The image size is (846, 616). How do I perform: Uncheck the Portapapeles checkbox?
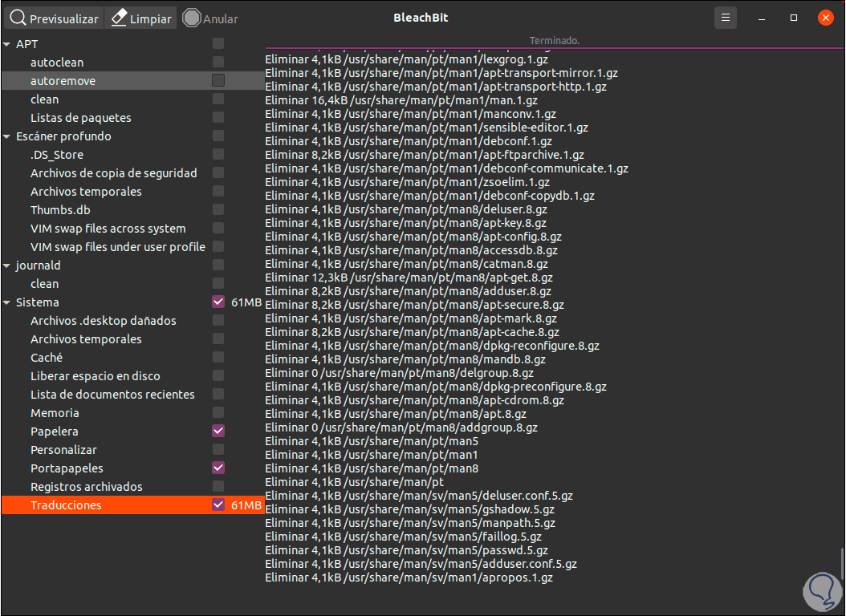point(218,468)
